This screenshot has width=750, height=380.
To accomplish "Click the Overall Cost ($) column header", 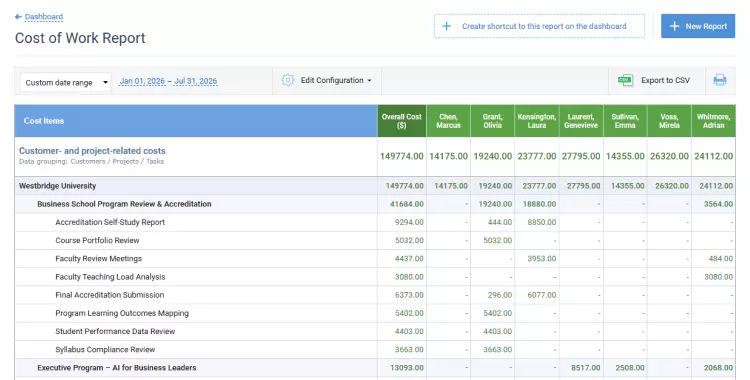I will click(x=401, y=121).
